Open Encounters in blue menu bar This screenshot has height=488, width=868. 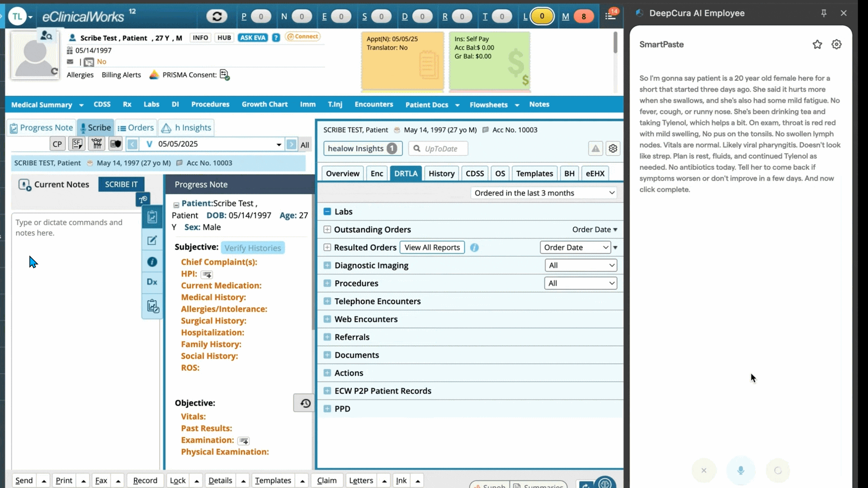click(x=374, y=104)
